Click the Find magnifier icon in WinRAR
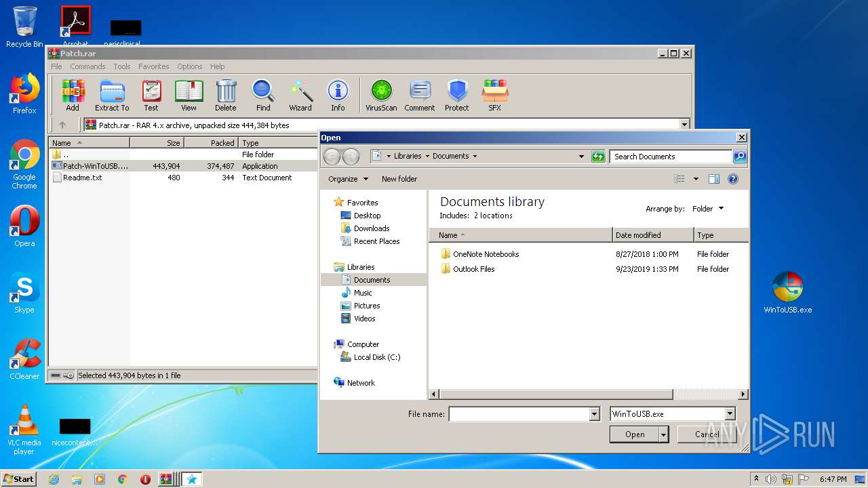 coord(263,96)
